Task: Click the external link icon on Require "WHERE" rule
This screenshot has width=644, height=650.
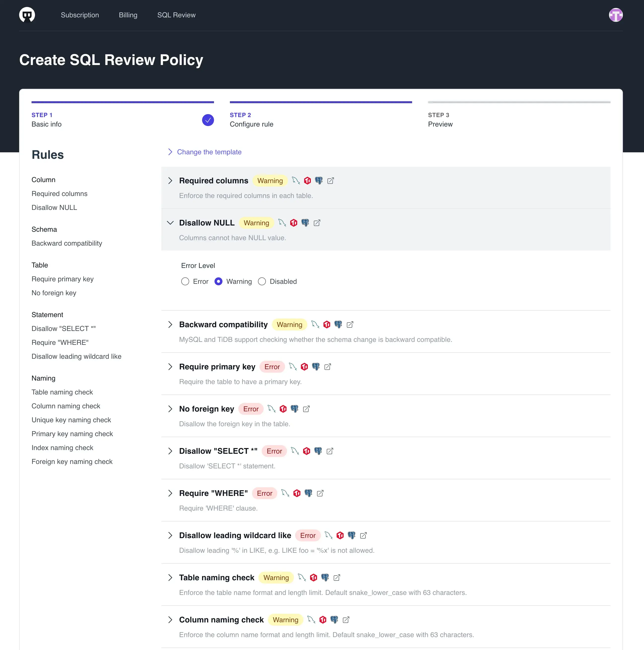Action: point(320,493)
